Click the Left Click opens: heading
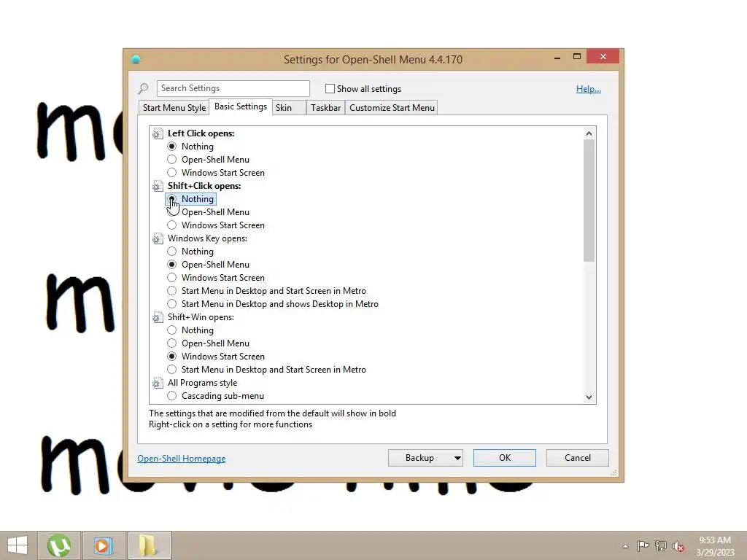This screenshot has height=560, width=747. pyautogui.click(x=201, y=134)
